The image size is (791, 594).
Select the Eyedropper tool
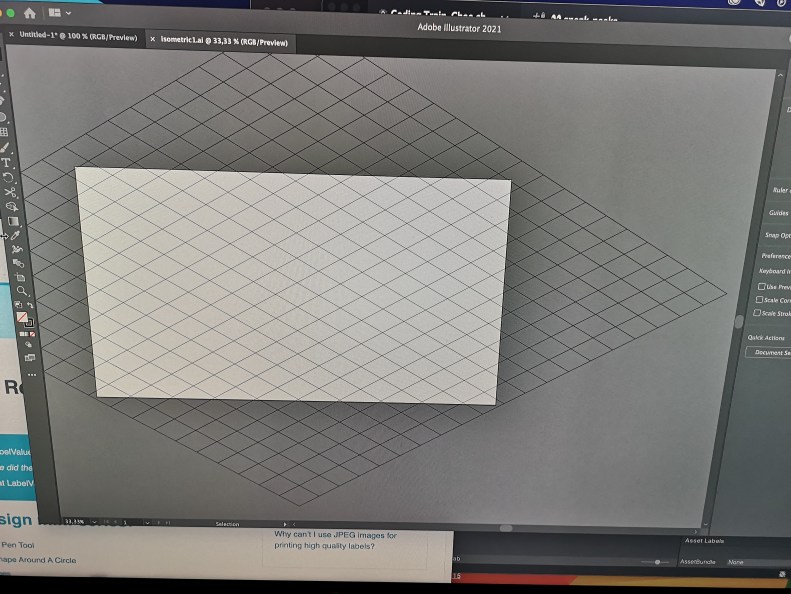click(15, 234)
